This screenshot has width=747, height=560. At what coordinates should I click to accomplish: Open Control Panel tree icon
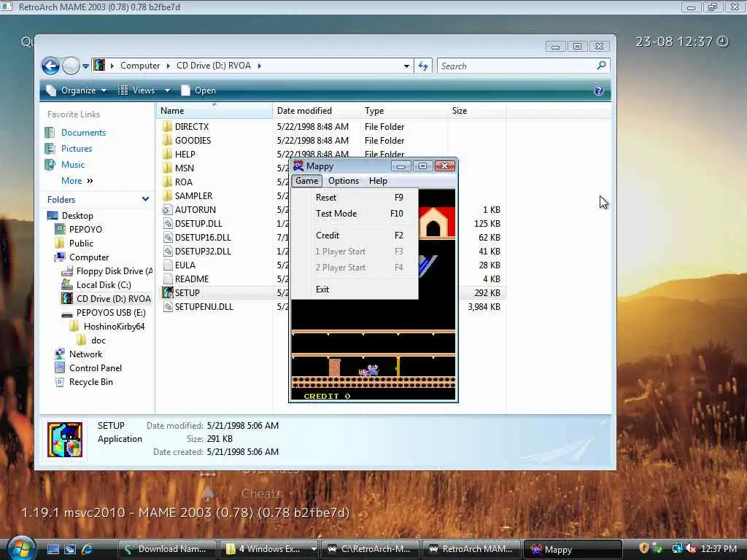60,367
